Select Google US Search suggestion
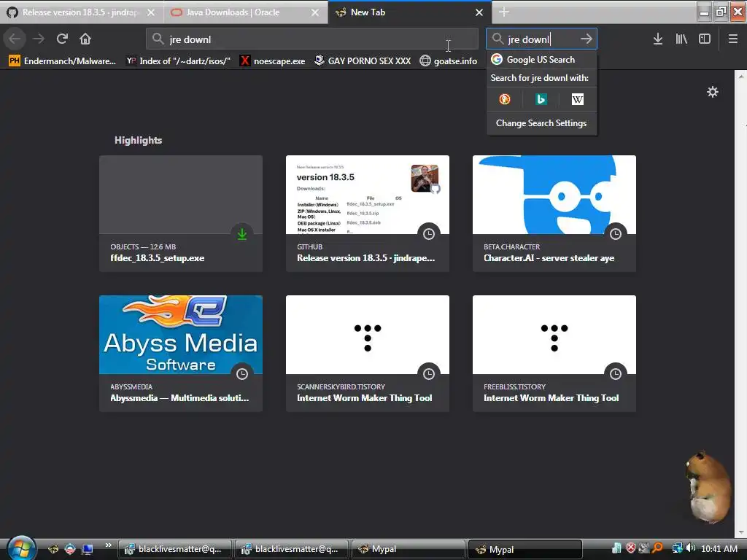747x560 pixels. pyautogui.click(x=541, y=60)
